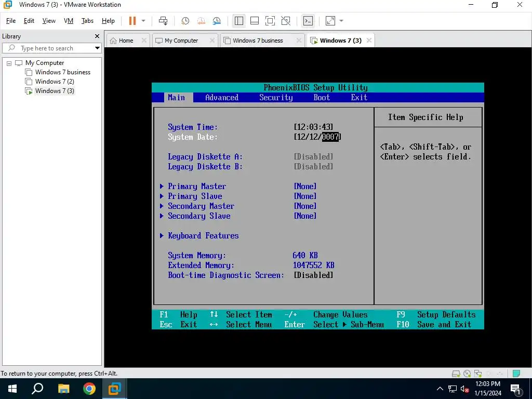Open File Explorer from taskbar

click(63, 389)
